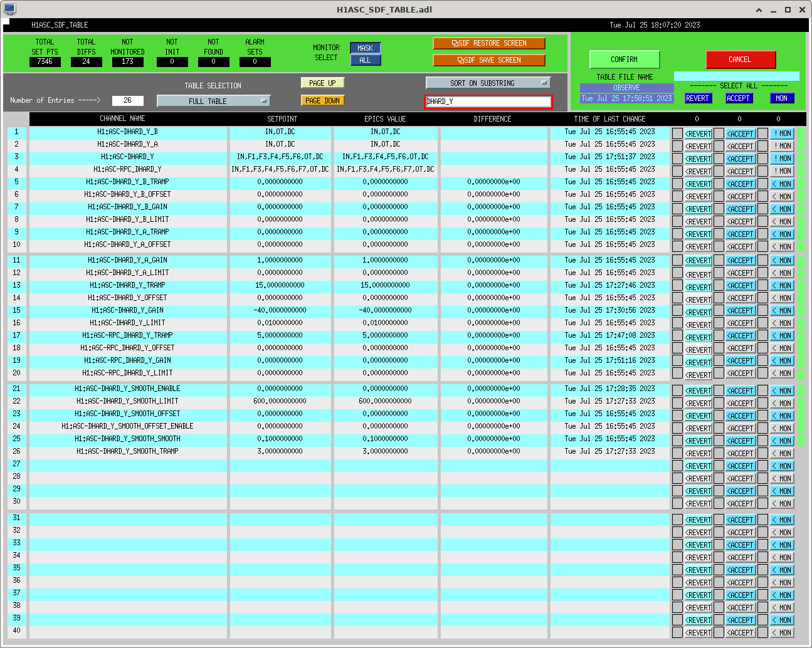
Task: Click the green CONFIRM button
Action: pyautogui.click(x=624, y=60)
